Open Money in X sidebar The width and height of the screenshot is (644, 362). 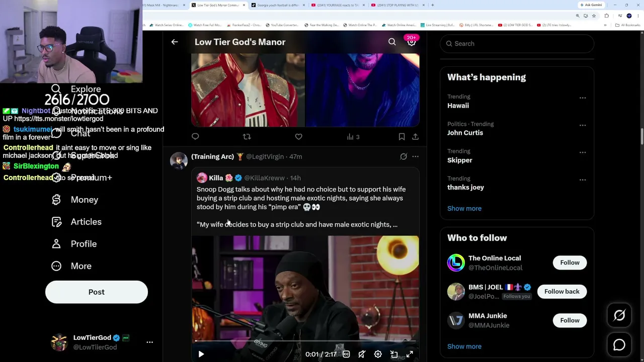pyautogui.click(x=74, y=200)
